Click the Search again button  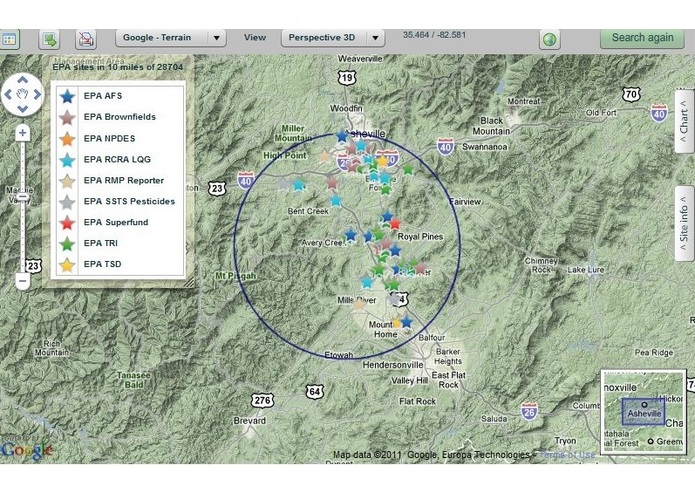[642, 38]
